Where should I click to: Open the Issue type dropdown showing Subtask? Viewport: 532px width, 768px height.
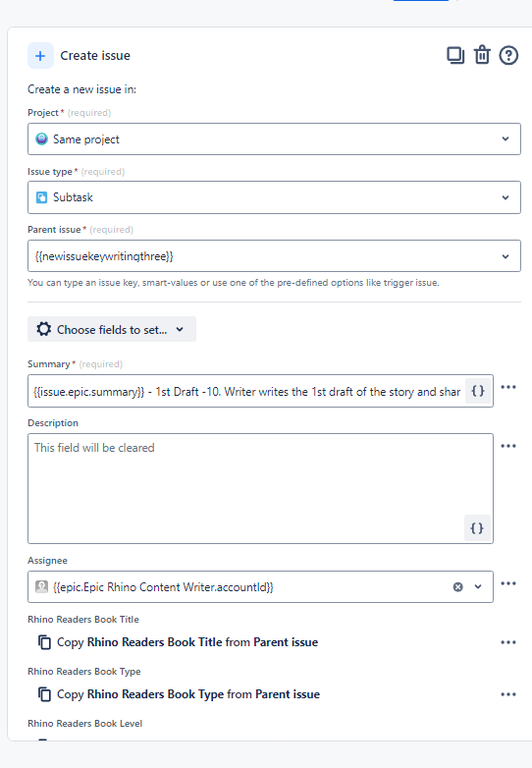pyautogui.click(x=274, y=197)
